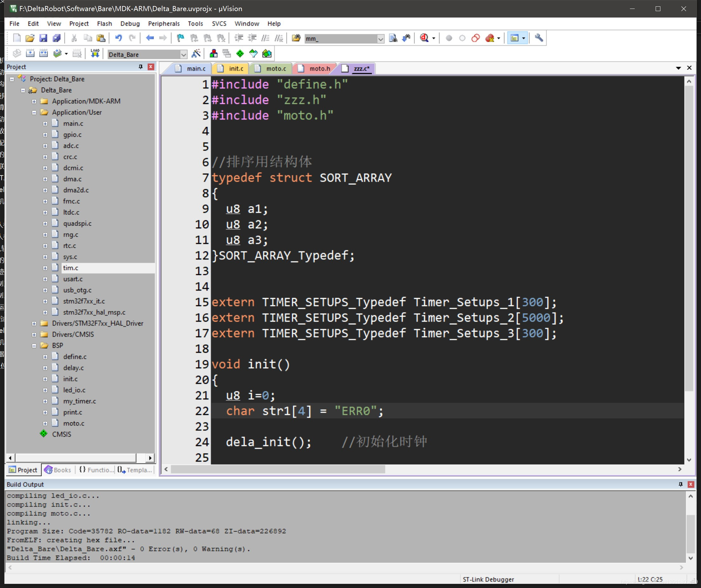Launch Pack Installer from the toolbar
This screenshot has height=588, width=701.
pyautogui.click(x=267, y=53)
